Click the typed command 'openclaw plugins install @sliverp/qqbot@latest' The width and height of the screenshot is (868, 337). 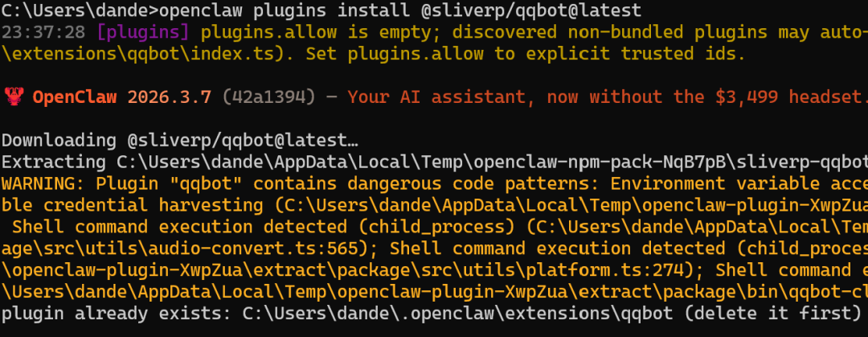tap(399, 10)
